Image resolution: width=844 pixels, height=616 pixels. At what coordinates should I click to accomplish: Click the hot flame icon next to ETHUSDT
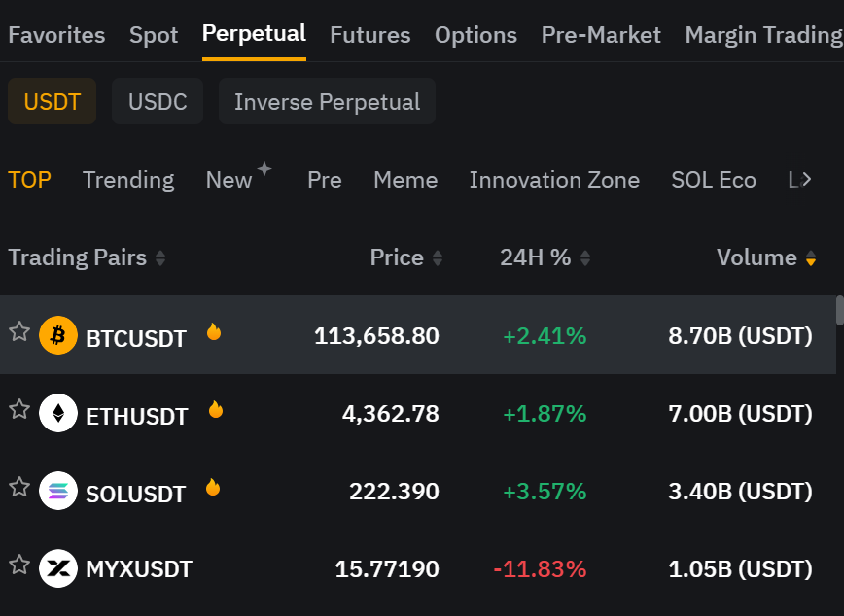[216, 410]
